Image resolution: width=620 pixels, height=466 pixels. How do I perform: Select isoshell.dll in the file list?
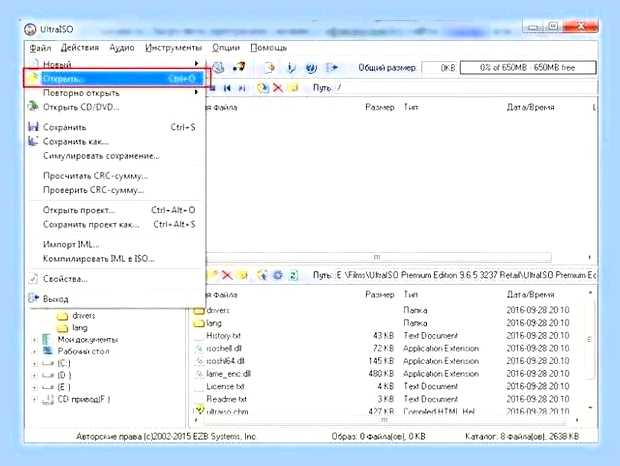(224, 349)
